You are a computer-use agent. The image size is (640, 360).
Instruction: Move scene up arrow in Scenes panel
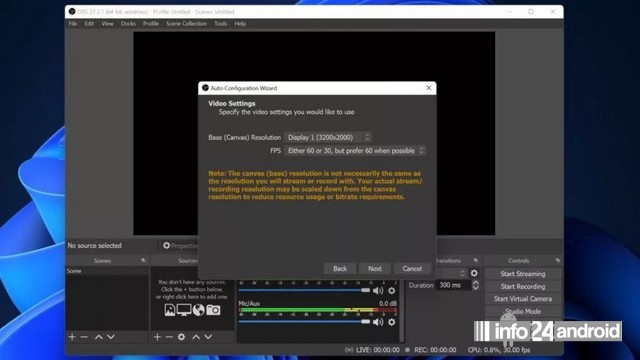98,337
